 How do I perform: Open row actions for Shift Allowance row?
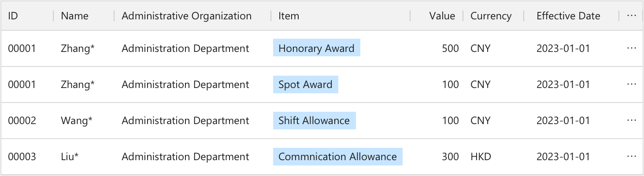pyautogui.click(x=631, y=120)
